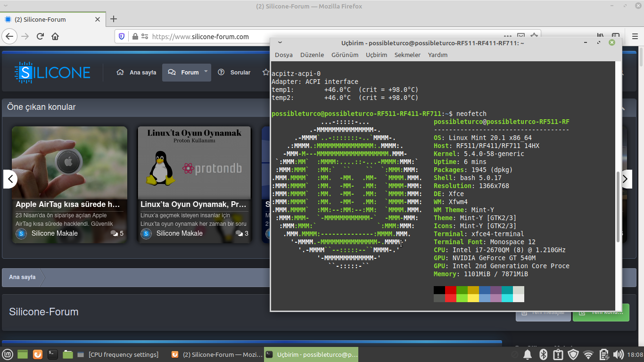Open 'Apple AirTag kısa sürede h...' title
The height and width of the screenshot is (362, 644).
[x=67, y=205]
